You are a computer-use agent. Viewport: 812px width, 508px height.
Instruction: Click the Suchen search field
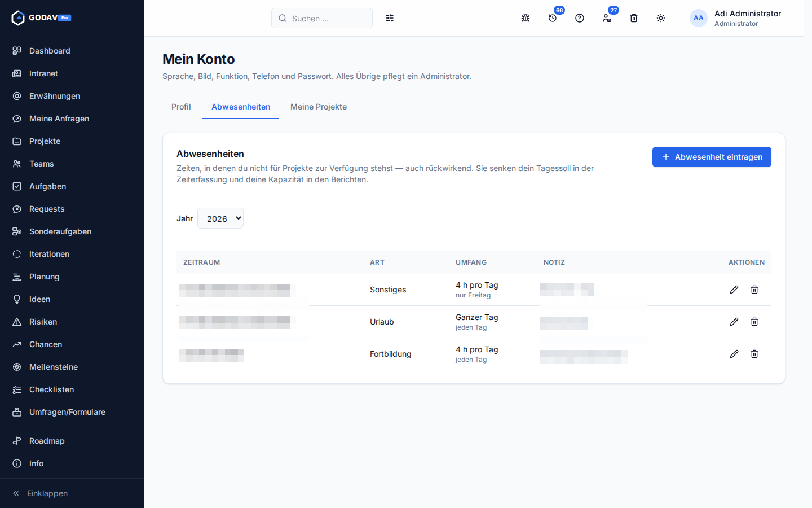(x=322, y=18)
